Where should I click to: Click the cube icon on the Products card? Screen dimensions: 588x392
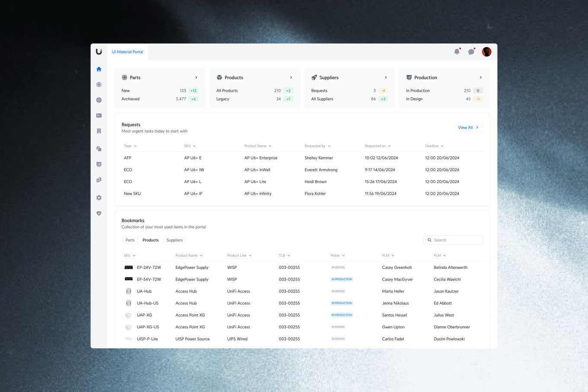click(219, 77)
